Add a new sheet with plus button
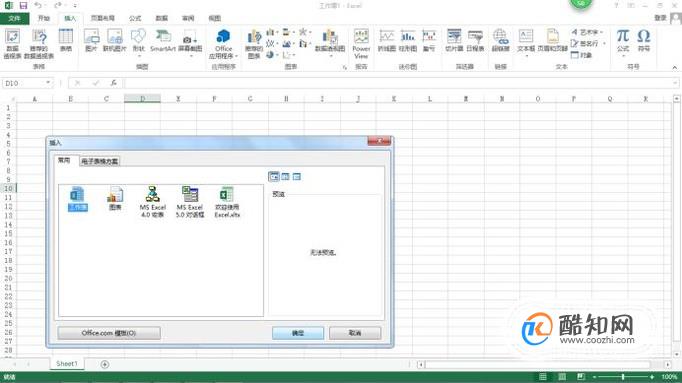 [x=105, y=364]
